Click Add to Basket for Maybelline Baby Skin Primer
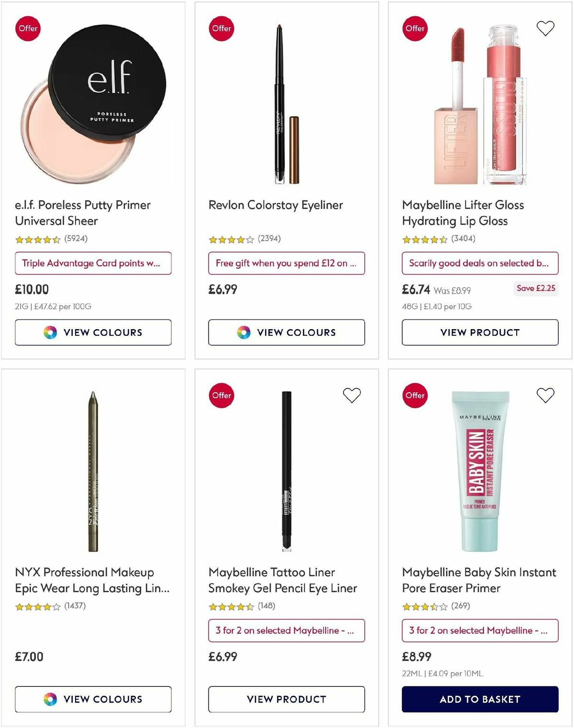This screenshot has width=574, height=728. (x=480, y=699)
